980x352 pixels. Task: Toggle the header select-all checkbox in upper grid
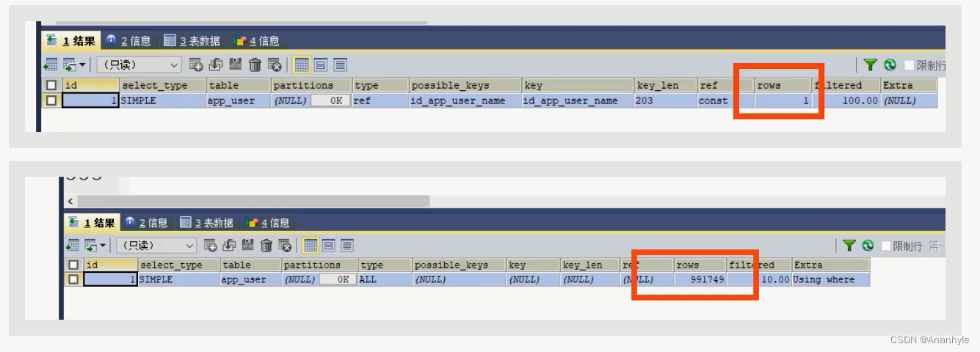coord(51,85)
